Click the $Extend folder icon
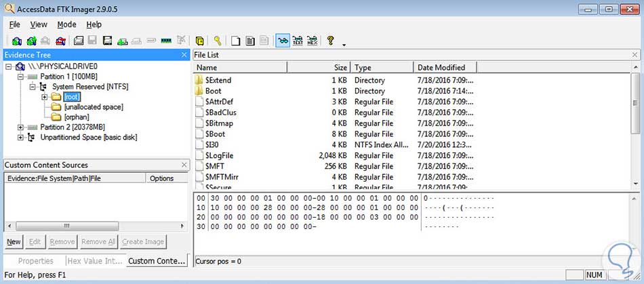 click(x=199, y=81)
